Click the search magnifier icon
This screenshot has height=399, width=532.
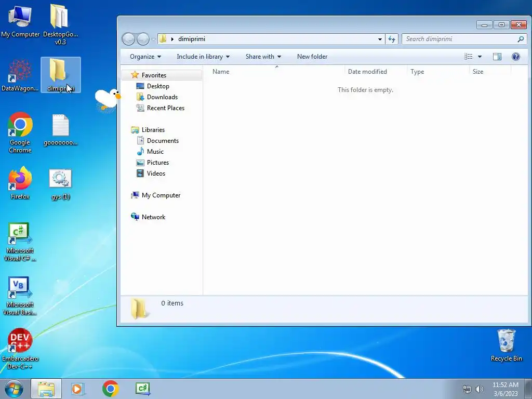[521, 39]
